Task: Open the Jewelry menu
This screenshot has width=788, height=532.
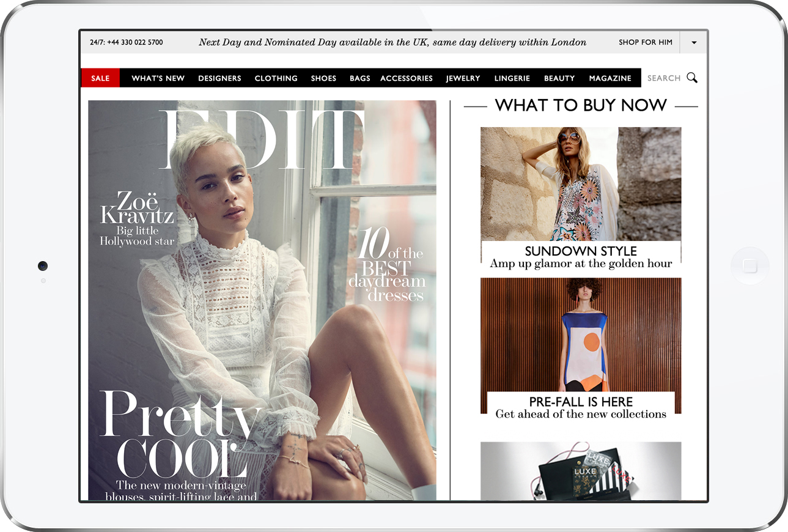Action: coord(463,78)
